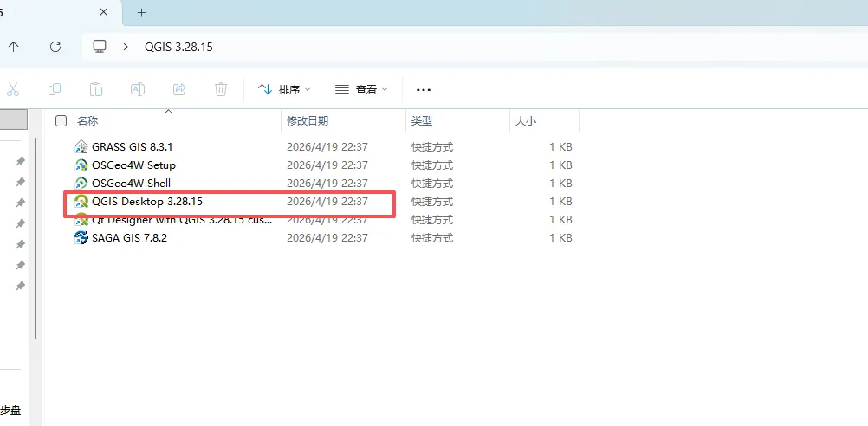This screenshot has height=426, width=868.
Task: Tick the select-all checkbox beside 名称
Action: coord(62,121)
